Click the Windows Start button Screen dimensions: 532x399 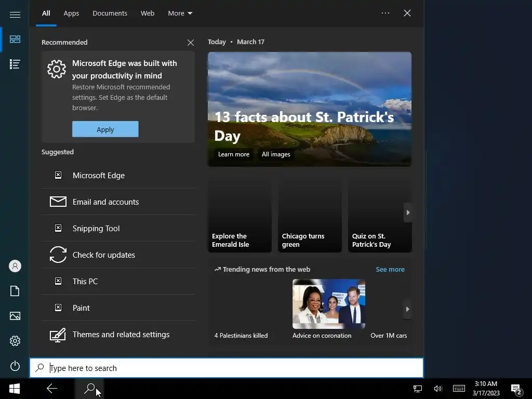click(x=15, y=389)
